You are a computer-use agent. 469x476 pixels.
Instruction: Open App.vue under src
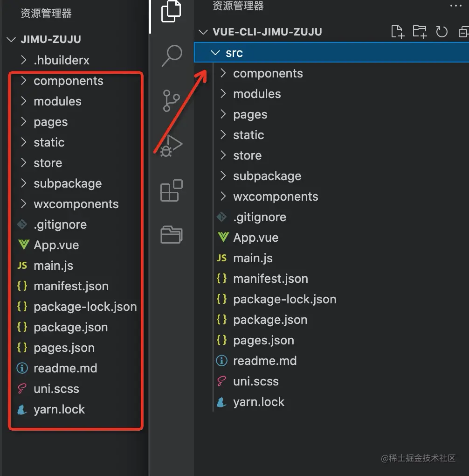coord(255,238)
